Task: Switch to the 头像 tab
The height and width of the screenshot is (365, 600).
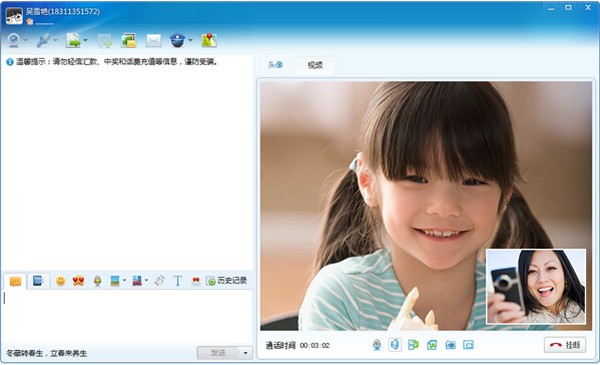Action: click(276, 65)
